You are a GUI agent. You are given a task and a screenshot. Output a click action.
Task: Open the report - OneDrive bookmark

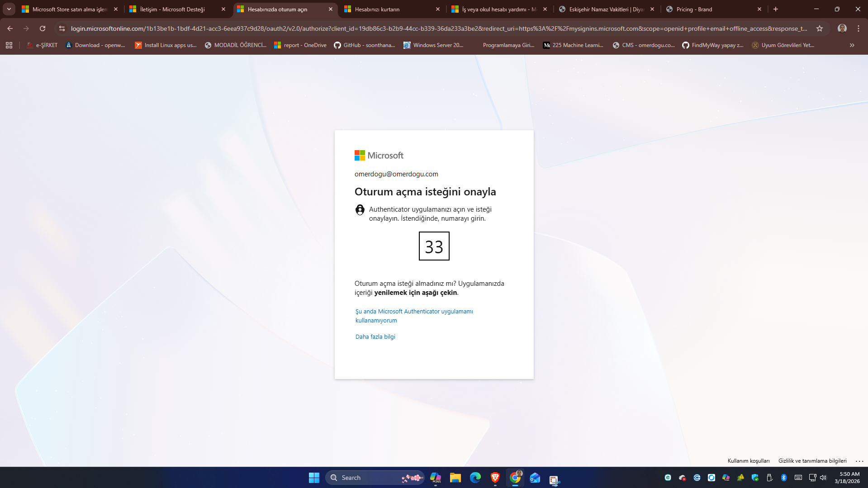(300, 45)
